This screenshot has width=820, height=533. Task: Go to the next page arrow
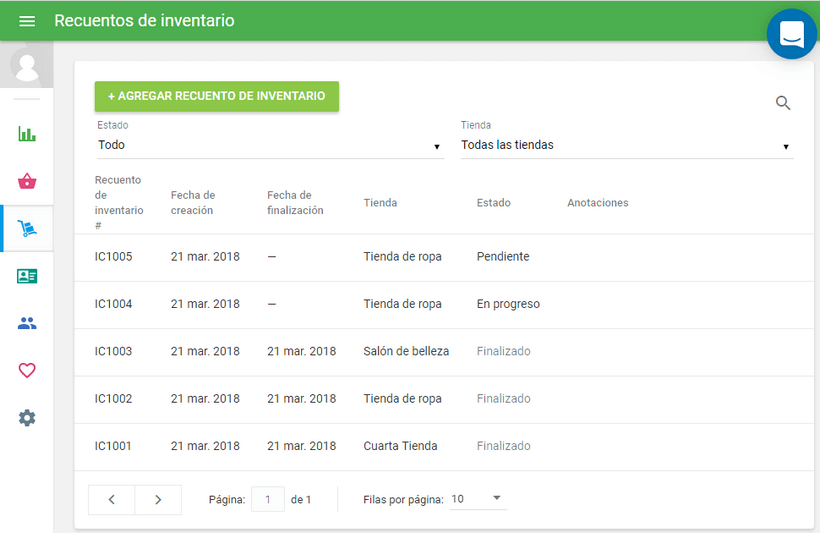click(158, 500)
